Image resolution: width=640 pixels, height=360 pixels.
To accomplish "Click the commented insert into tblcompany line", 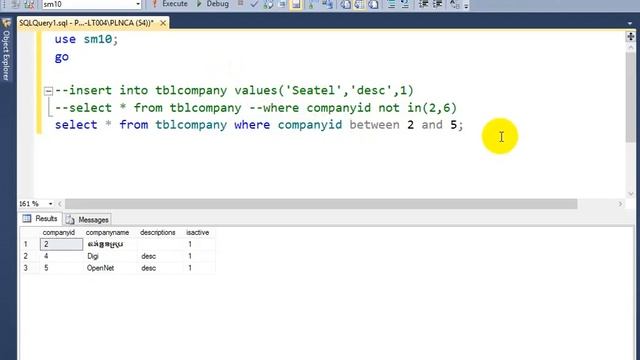I will point(234,90).
